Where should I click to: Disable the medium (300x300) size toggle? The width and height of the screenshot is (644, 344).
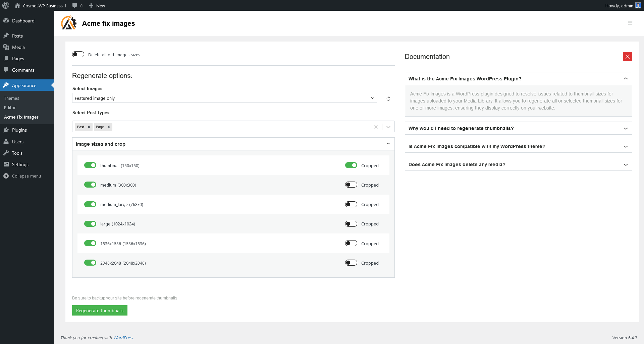click(90, 185)
